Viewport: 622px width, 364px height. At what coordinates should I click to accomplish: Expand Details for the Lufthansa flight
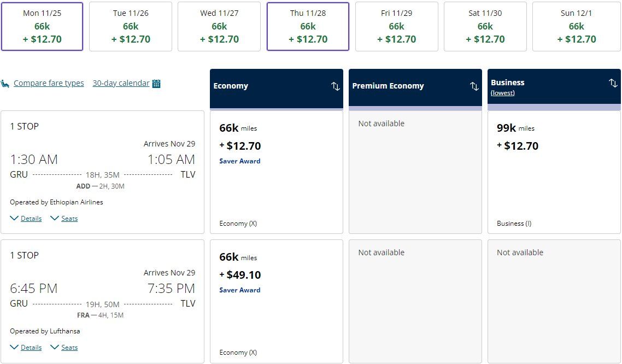point(26,348)
